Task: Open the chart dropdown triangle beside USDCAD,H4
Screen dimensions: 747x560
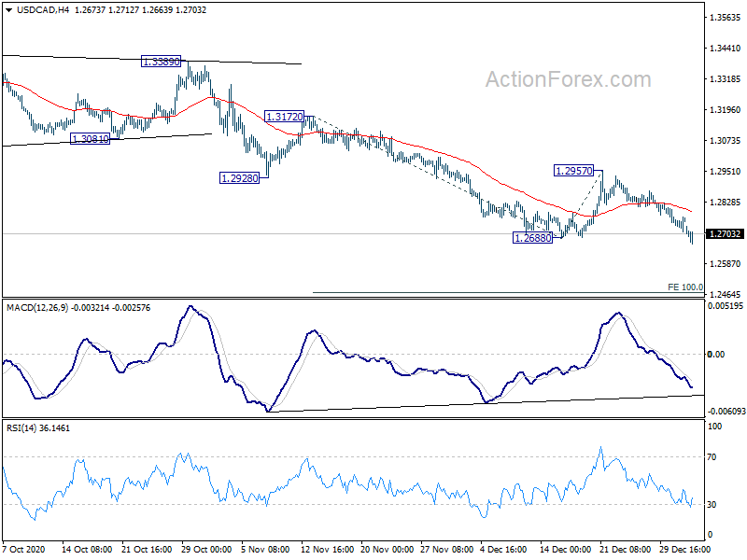Action: 9,10
